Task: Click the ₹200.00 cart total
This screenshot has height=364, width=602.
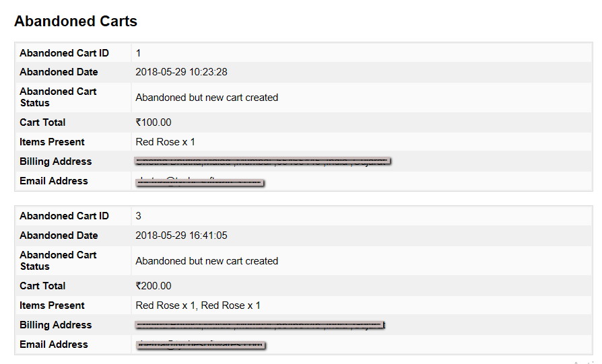Action: 154,286
